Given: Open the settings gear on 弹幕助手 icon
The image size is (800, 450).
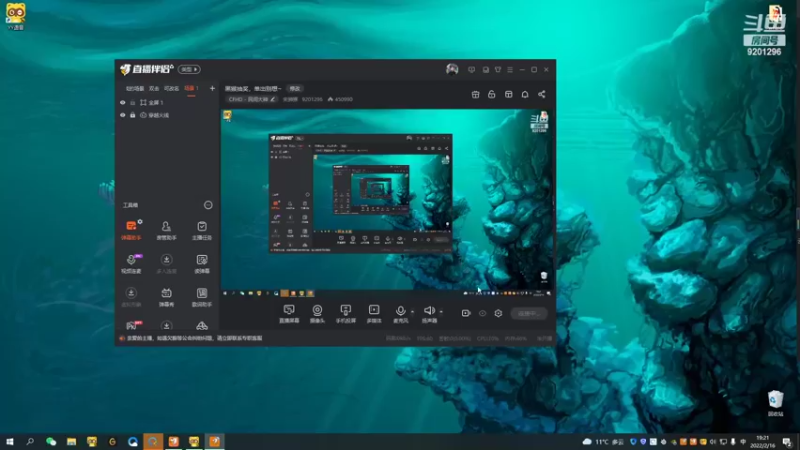Looking at the screenshot, I should pyautogui.click(x=140, y=222).
